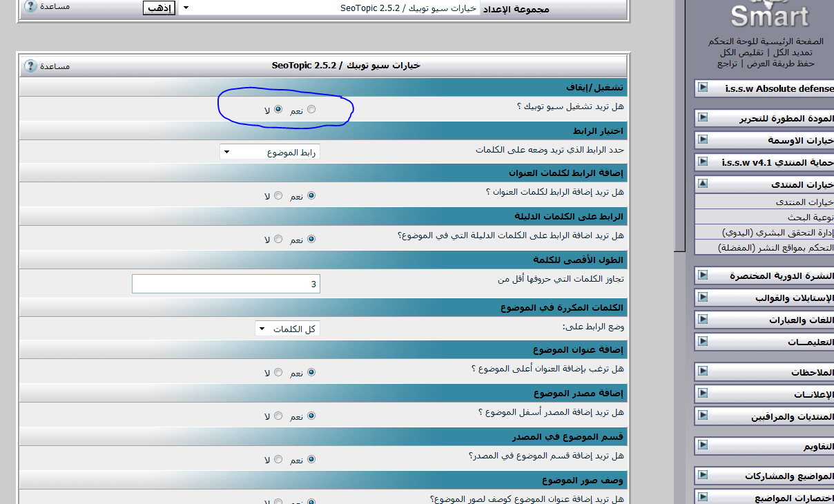Click the help icon in the SeoTopic options header
This screenshot has width=834, height=504.
click(30, 66)
